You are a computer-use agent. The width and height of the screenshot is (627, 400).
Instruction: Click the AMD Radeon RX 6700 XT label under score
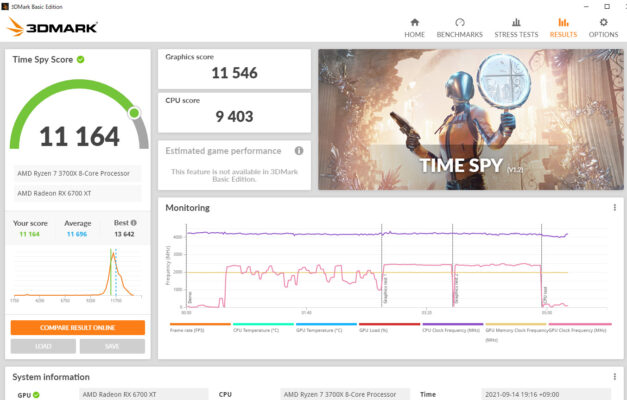78,193
